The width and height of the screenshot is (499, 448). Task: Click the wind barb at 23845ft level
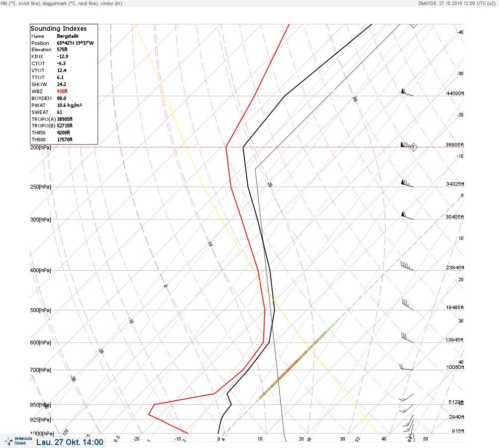[x=407, y=266]
